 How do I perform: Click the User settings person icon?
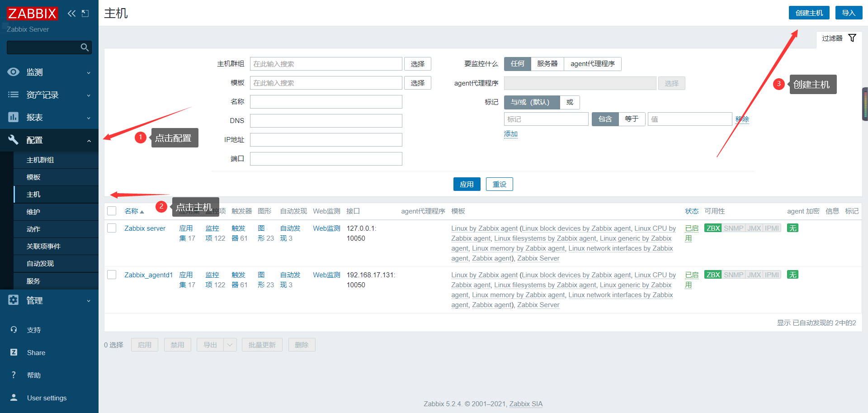[14, 398]
